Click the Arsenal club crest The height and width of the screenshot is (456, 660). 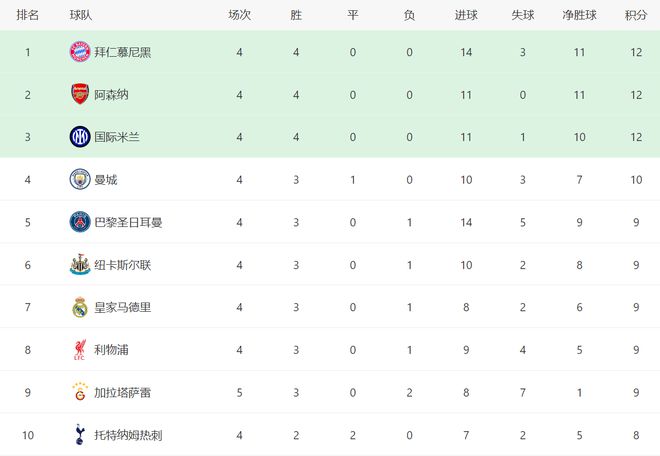click(x=80, y=94)
